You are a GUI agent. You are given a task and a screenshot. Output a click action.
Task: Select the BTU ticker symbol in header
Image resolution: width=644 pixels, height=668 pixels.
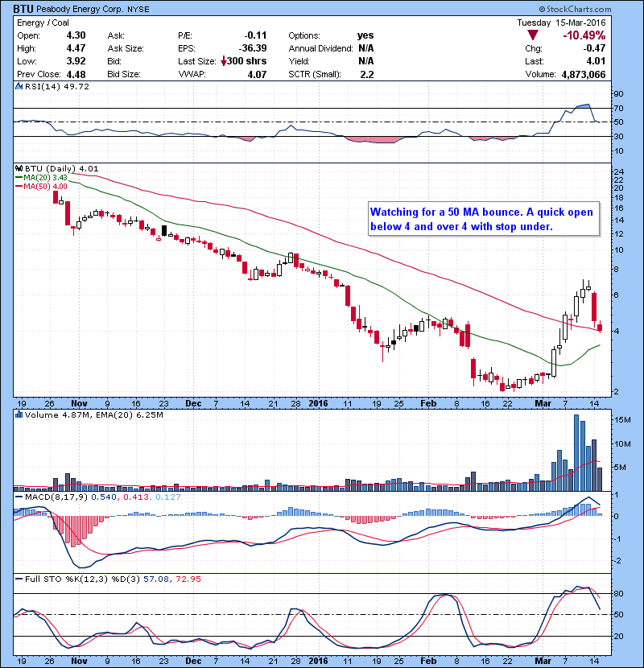point(23,9)
